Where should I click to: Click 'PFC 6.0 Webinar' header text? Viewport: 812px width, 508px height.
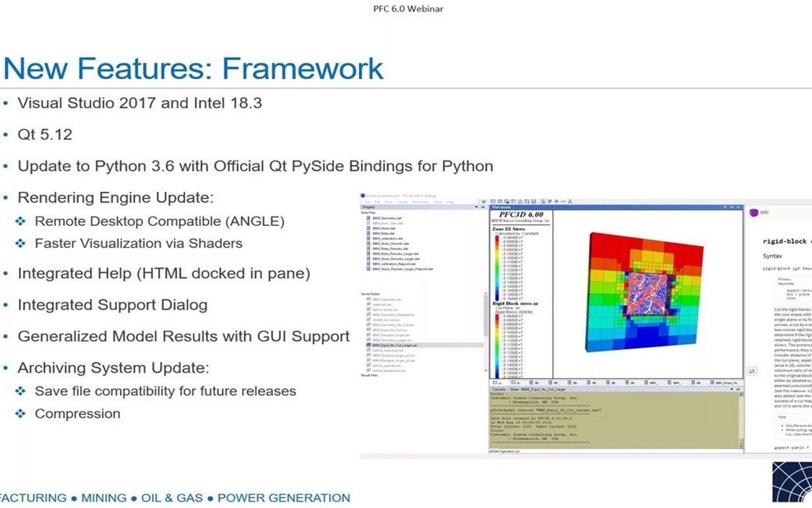408,8
